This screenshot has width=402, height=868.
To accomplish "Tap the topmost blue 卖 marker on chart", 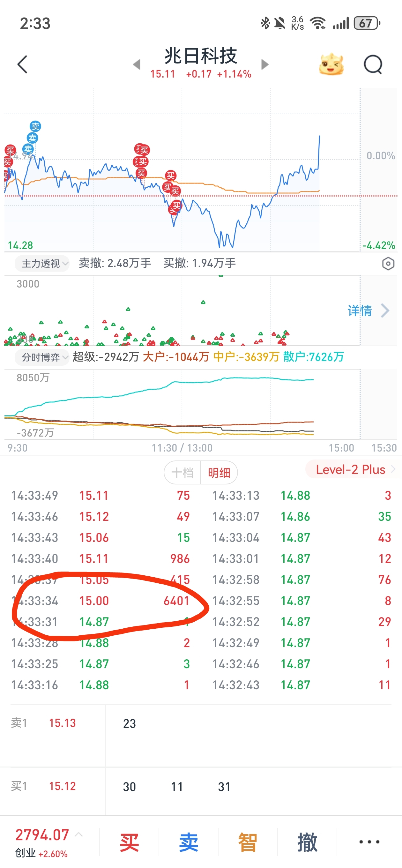I will pyautogui.click(x=35, y=126).
